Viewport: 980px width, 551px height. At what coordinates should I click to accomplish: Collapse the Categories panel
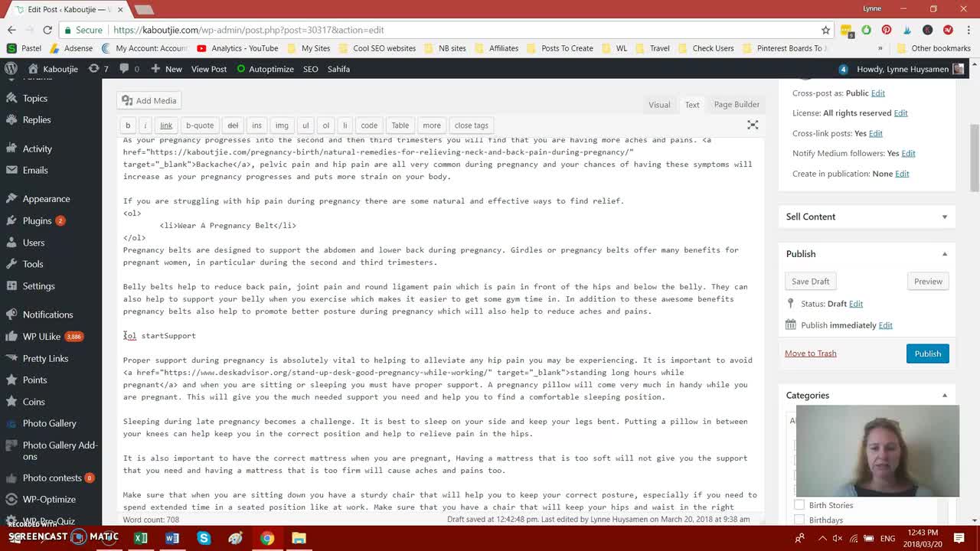tap(945, 395)
